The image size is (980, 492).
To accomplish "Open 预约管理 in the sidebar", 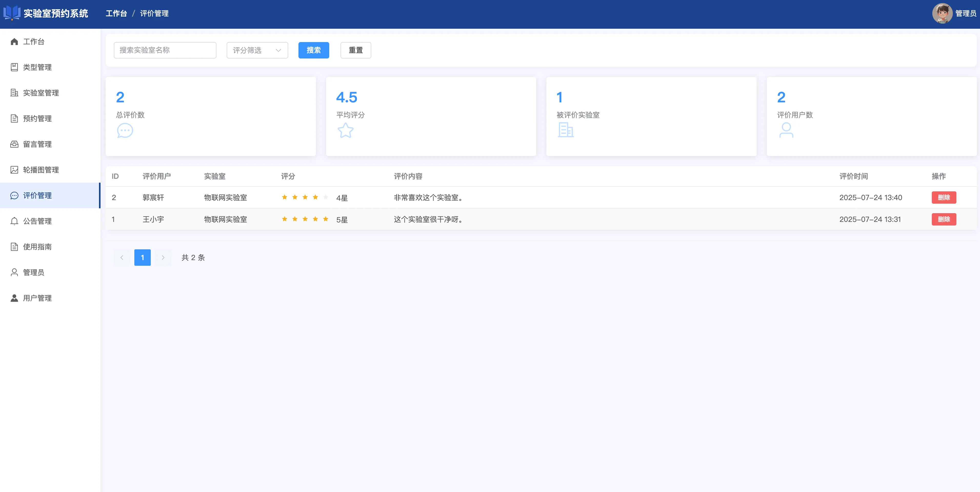I will point(37,119).
